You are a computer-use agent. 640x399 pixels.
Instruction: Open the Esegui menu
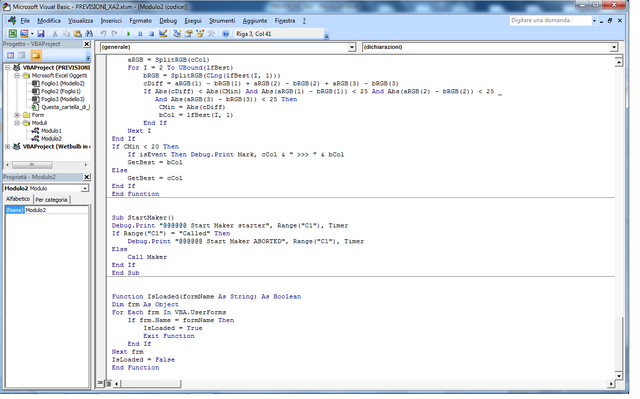pos(193,21)
